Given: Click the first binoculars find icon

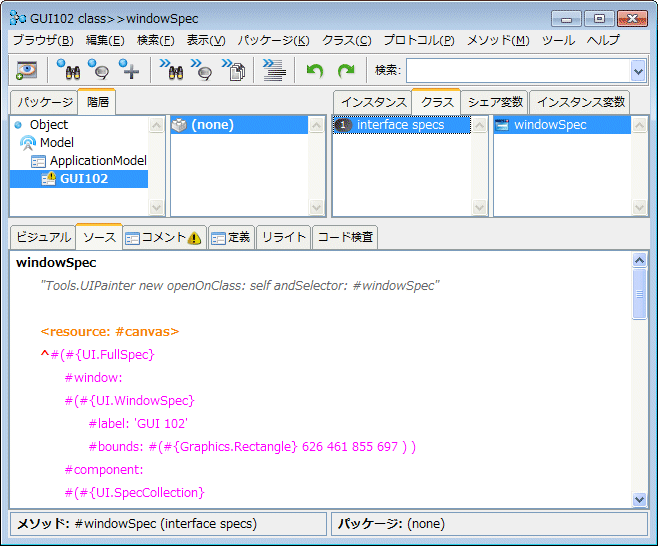Looking at the screenshot, I should click(68, 70).
